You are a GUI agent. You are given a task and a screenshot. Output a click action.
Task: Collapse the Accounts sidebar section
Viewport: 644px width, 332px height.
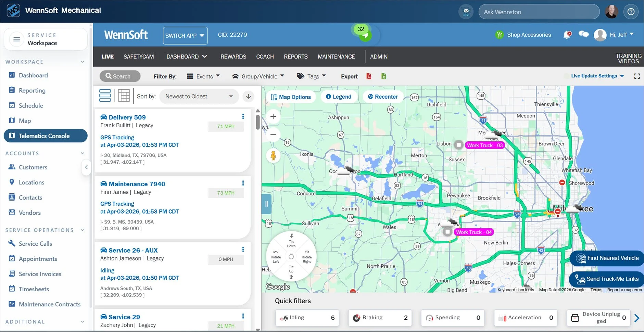83,153
